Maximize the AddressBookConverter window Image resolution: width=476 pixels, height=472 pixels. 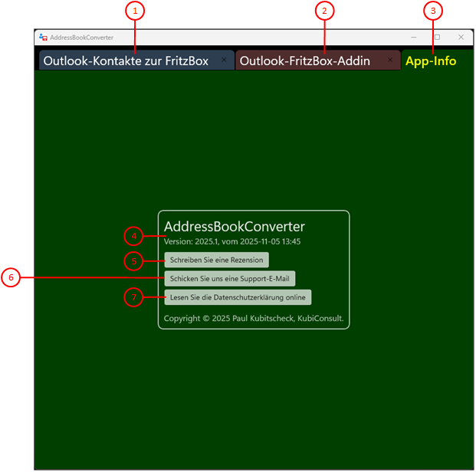click(437, 37)
